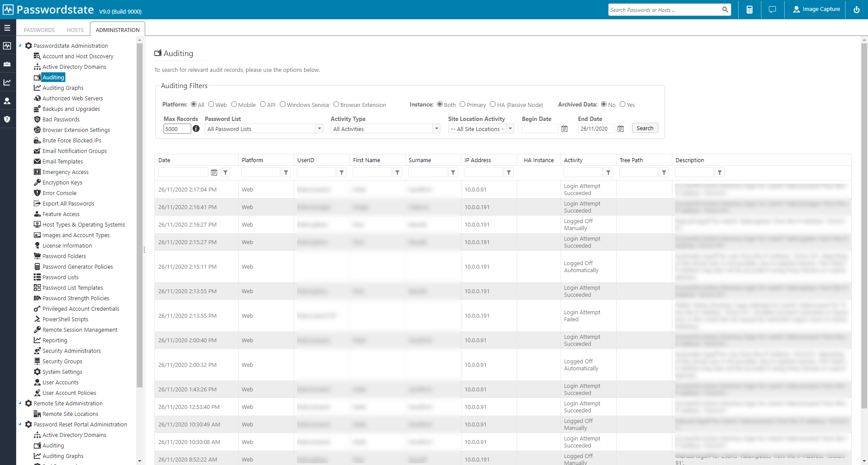The image size is (868, 465).
Task: Open Backups and Upgrades in tree
Action: [x=71, y=109]
